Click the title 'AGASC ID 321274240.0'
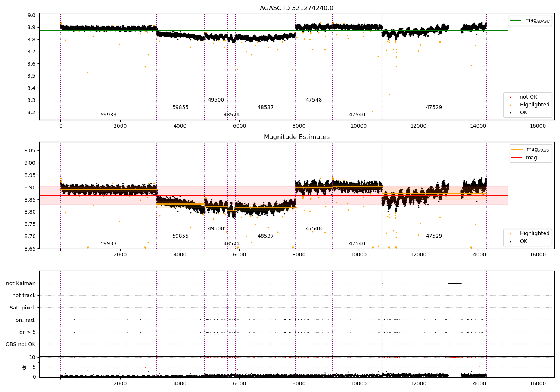 pyautogui.click(x=296, y=8)
